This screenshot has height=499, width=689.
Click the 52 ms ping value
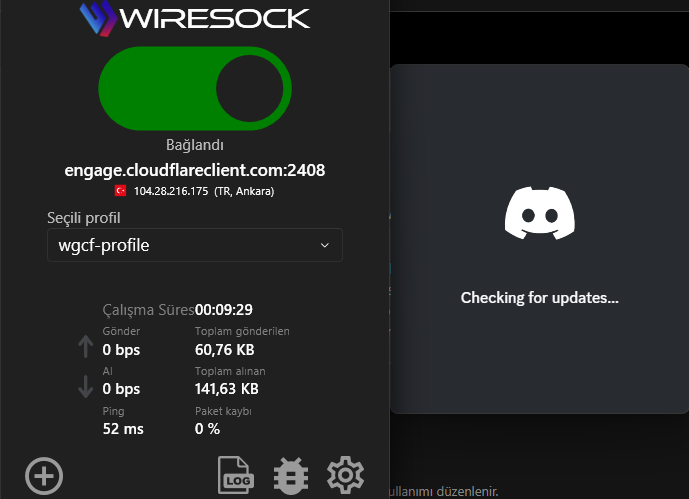123,429
